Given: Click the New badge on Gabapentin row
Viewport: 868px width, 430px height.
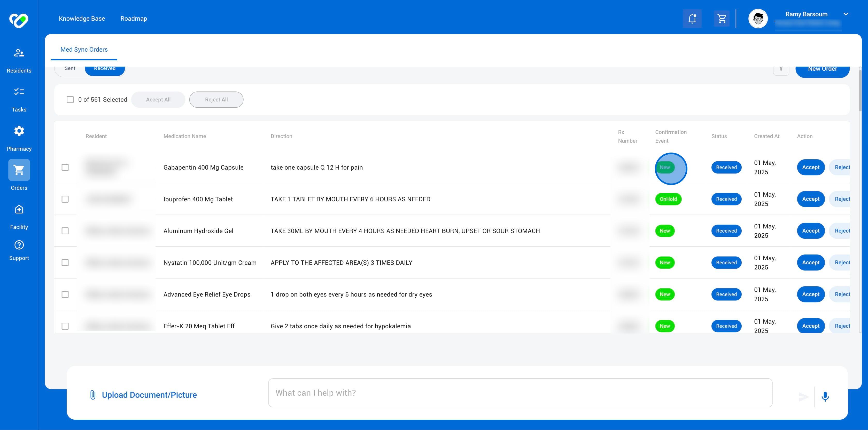Looking at the screenshot, I should pyautogui.click(x=665, y=167).
